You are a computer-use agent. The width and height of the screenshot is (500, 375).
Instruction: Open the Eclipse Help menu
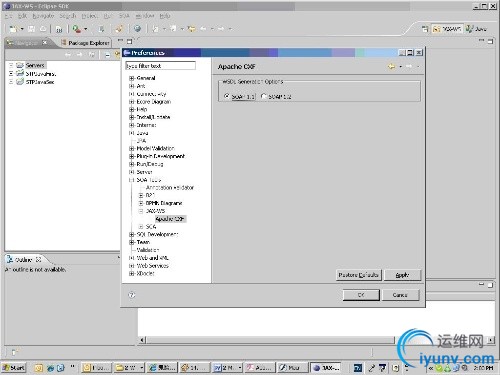[x=165, y=16]
